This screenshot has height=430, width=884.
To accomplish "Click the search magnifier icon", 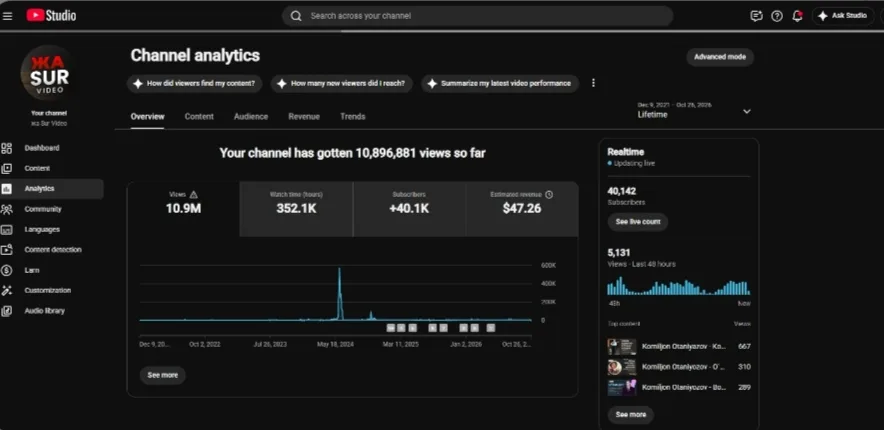I will (x=296, y=16).
